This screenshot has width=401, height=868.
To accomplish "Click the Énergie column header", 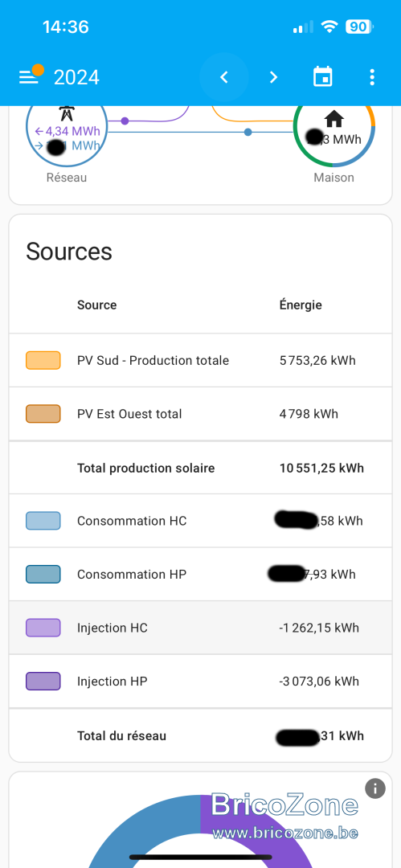I will pos(301,305).
